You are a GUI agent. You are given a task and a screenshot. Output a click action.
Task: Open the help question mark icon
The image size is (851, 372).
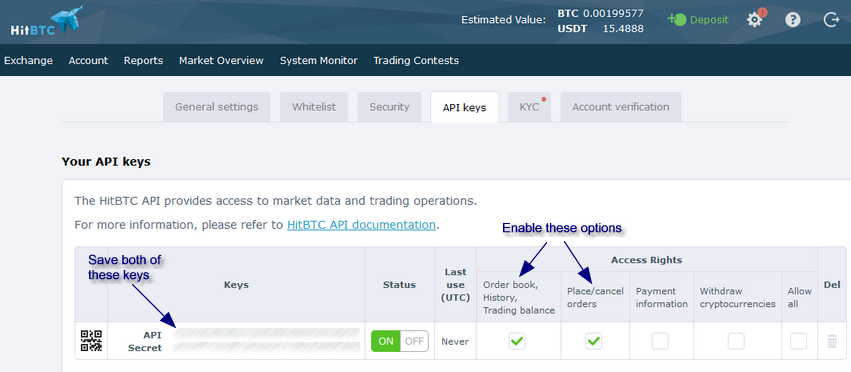793,20
